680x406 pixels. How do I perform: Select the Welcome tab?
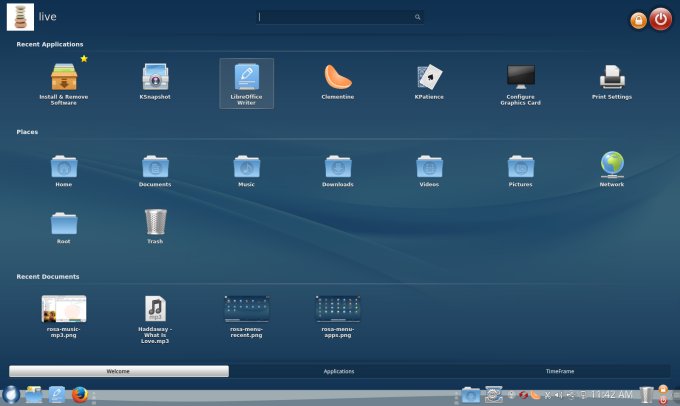[119, 371]
